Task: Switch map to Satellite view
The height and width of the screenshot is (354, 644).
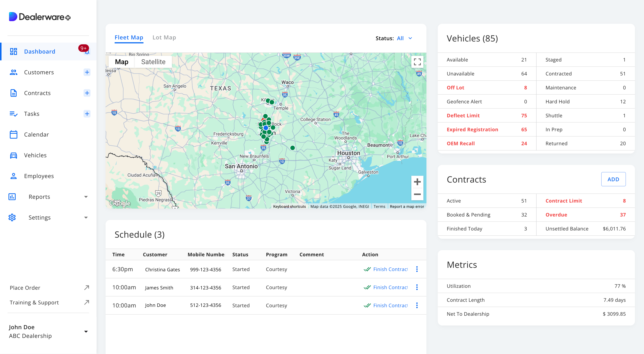Action: [x=153, y=62]
